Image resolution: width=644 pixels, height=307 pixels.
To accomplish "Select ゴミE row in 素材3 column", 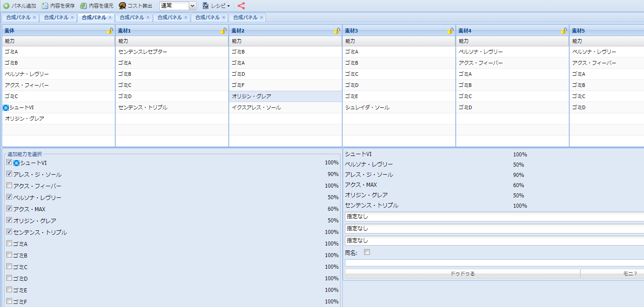I will pyautogui.click(x=399, y=96).
